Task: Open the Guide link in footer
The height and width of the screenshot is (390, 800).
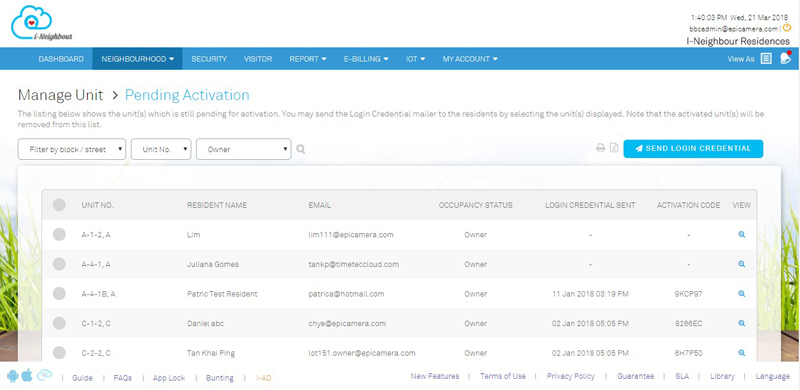Action: (x=82, y=378)
